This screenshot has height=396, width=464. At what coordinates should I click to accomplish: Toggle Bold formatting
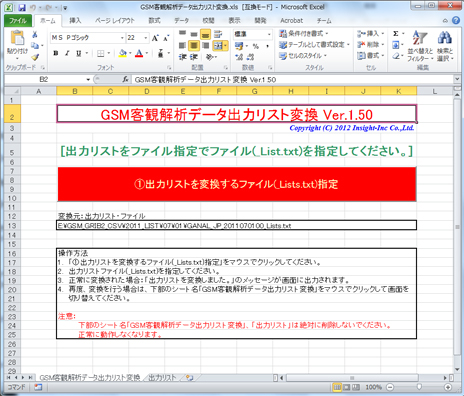click(56, 53)
